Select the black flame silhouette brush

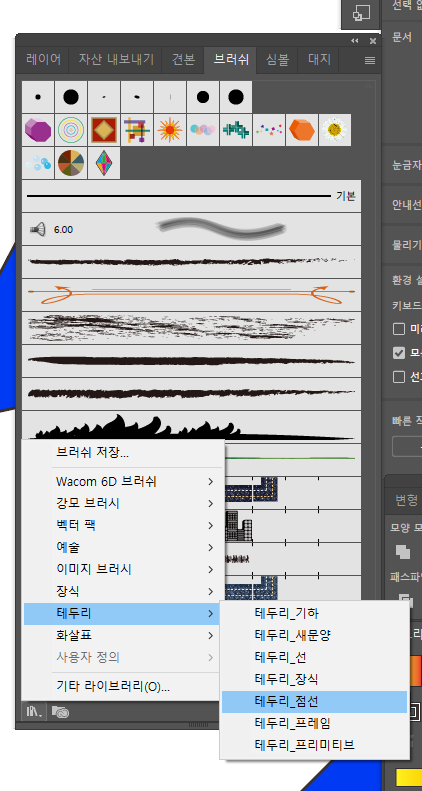pos(192,427)
